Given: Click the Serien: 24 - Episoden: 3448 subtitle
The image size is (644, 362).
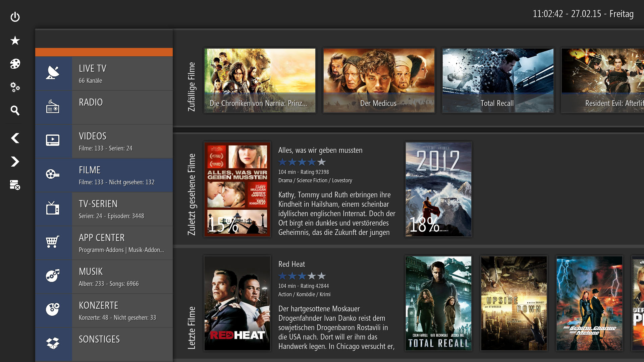Looking at the screenshot, I should point(111,216).
